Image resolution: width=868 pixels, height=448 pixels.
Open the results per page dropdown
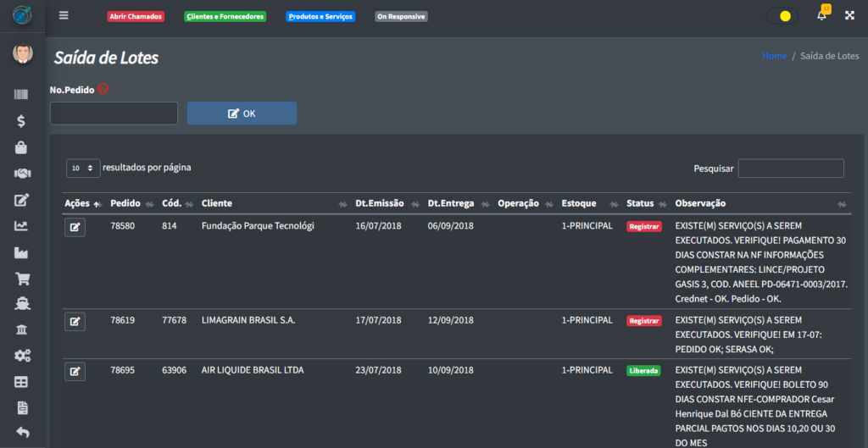pyautogui.click(x=83, y=169)
